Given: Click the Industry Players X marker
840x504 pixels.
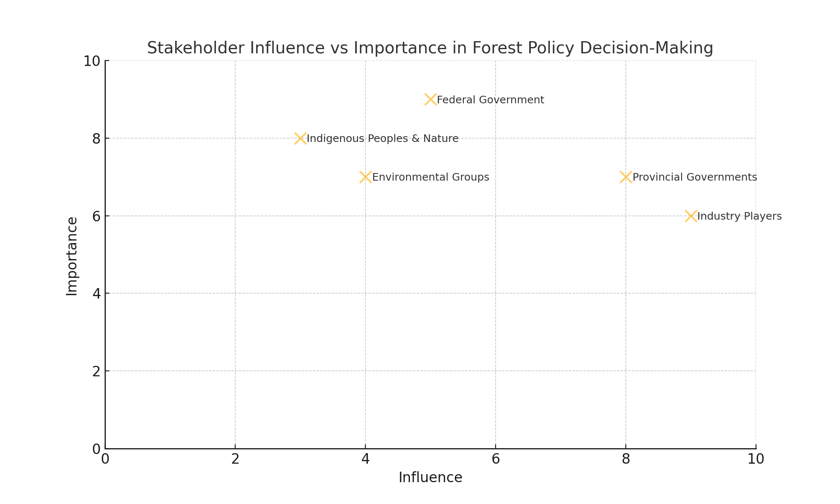Looking at the screenshot, I should click(691, 216).
